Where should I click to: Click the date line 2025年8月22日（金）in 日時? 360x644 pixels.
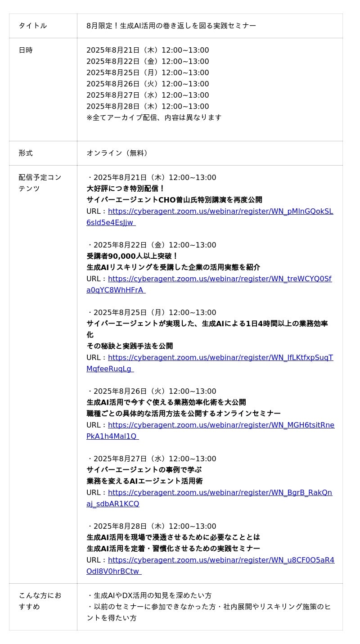pos(148,62)
